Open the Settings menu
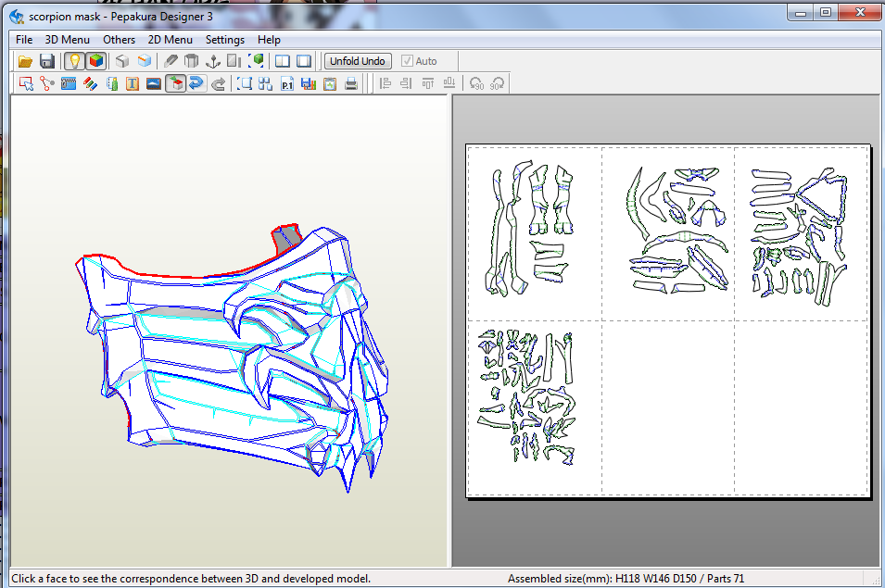Viewport: 885px width, 588px height. 224,40
